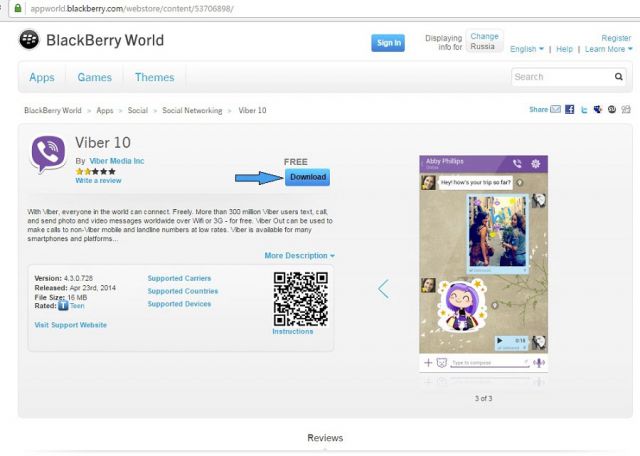Click the BlackBerry logo icon
The width and height of the screenshot is (640, 456).
pos(29,40)
